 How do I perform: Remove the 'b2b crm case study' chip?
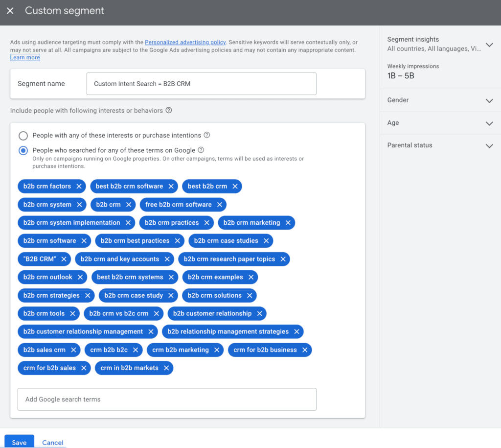tap(171, 295)
